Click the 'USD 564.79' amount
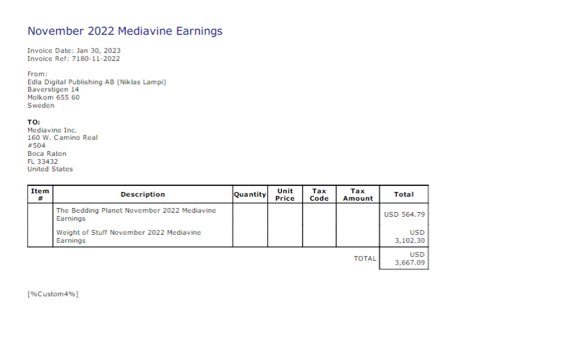The width and height of the screenshot is (588, 364). 404,215
